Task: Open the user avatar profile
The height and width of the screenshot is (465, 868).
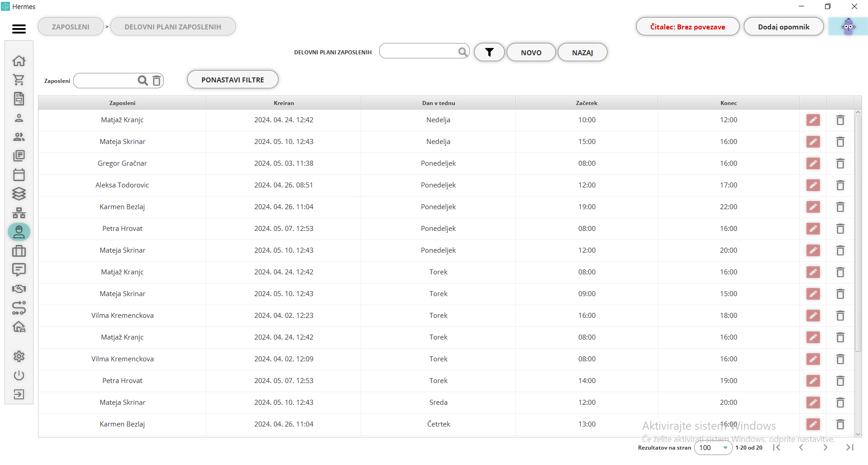Action: [x=848, y=26]
